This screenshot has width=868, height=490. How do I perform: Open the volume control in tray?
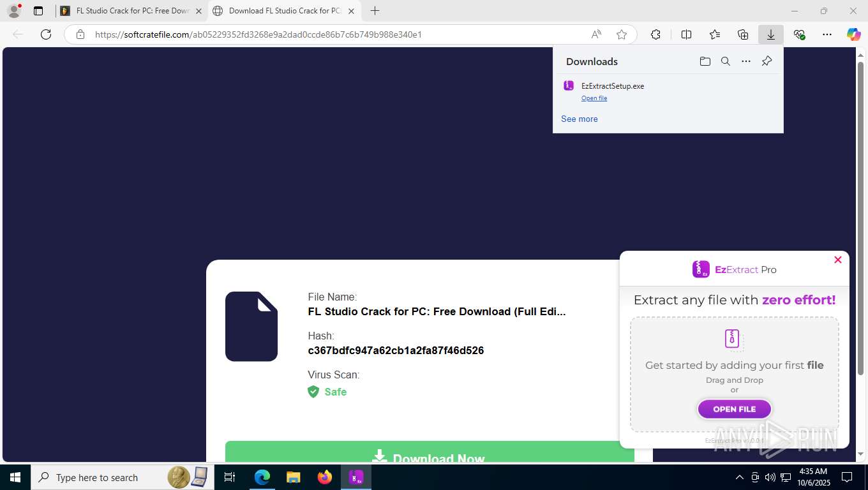[x=770, y=477]
